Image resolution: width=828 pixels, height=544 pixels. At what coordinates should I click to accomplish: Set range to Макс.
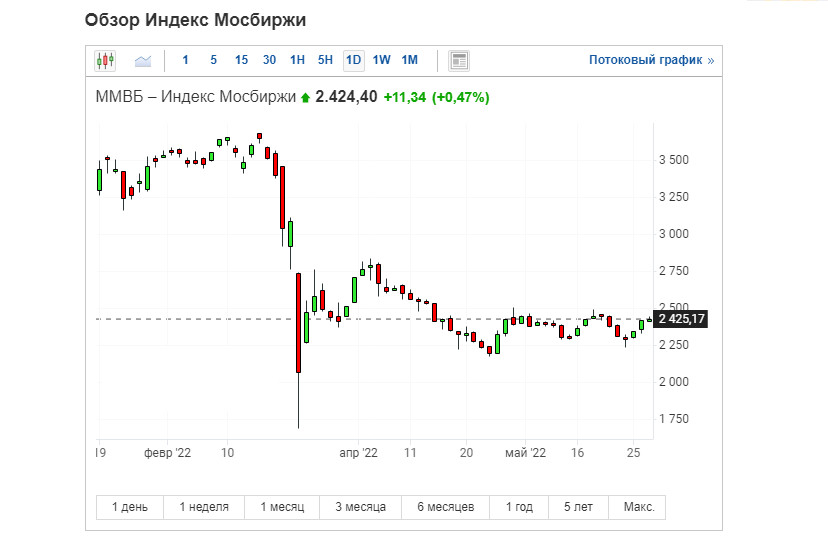click(638, 507)
